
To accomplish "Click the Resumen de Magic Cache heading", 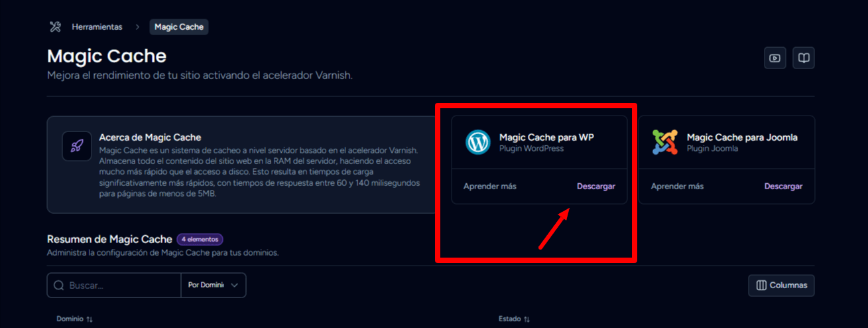I will [x=109, y=239].
